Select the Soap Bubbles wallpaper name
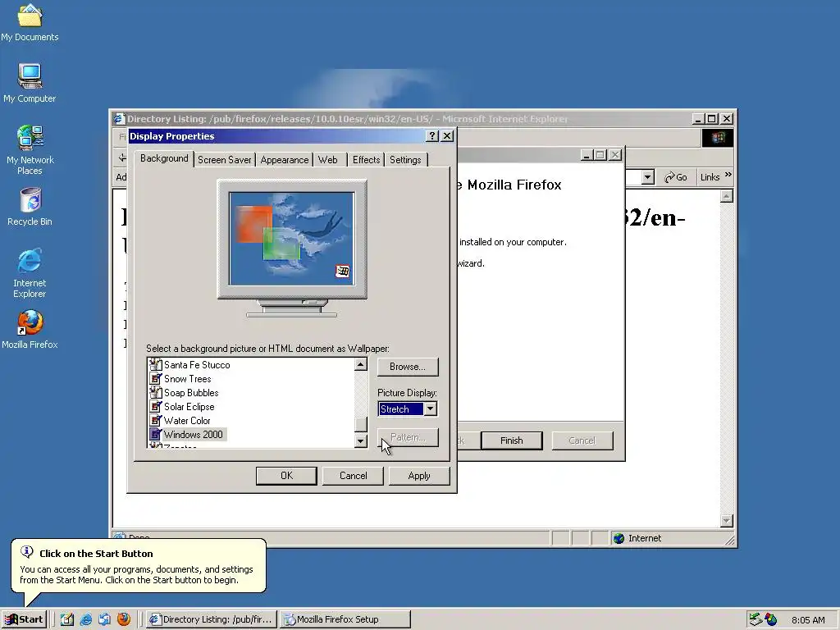 click(x=191, y=393)
